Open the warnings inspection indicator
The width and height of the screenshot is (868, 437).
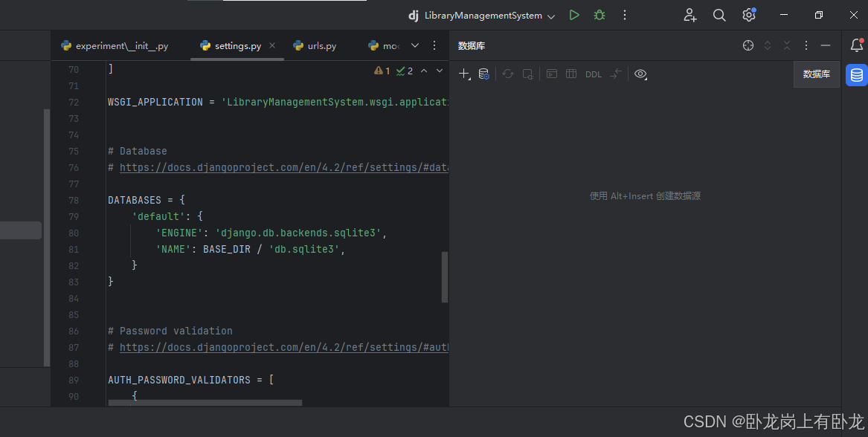click(382, 71)
